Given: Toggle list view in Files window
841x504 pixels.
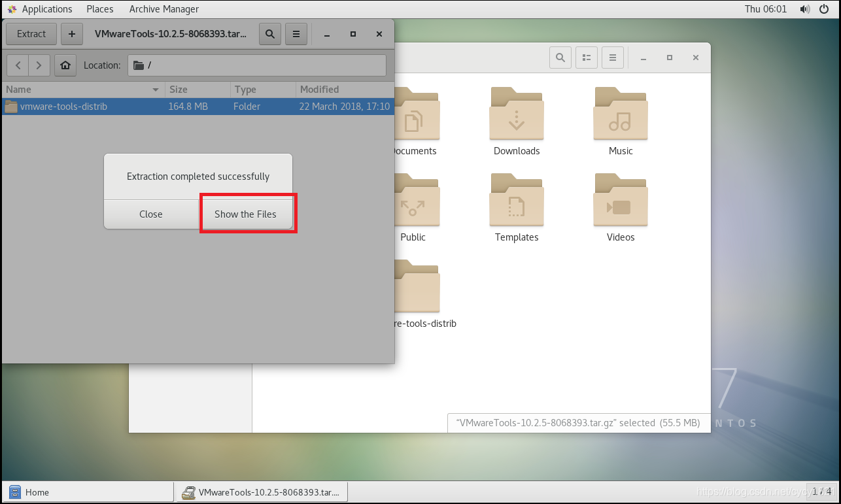Looking at the screenshot, I should [x=587, y=58].
